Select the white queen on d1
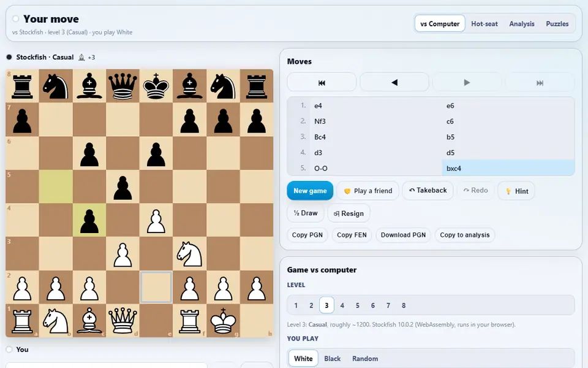This screenshot has width=588, height=368. [x=123, y=321]
